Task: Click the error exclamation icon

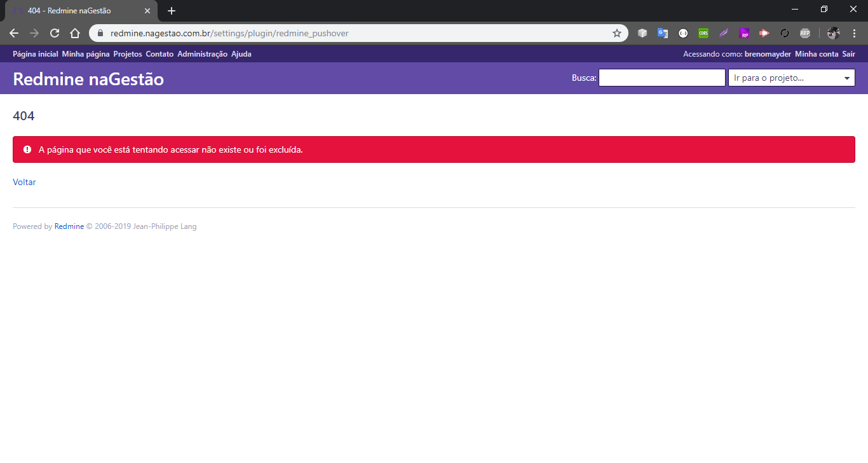Action: (27, 149)
